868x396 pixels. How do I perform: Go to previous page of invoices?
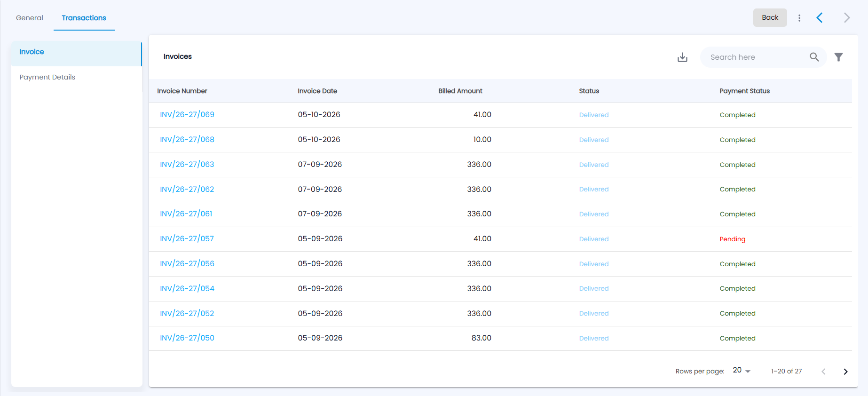pos(823,372)
